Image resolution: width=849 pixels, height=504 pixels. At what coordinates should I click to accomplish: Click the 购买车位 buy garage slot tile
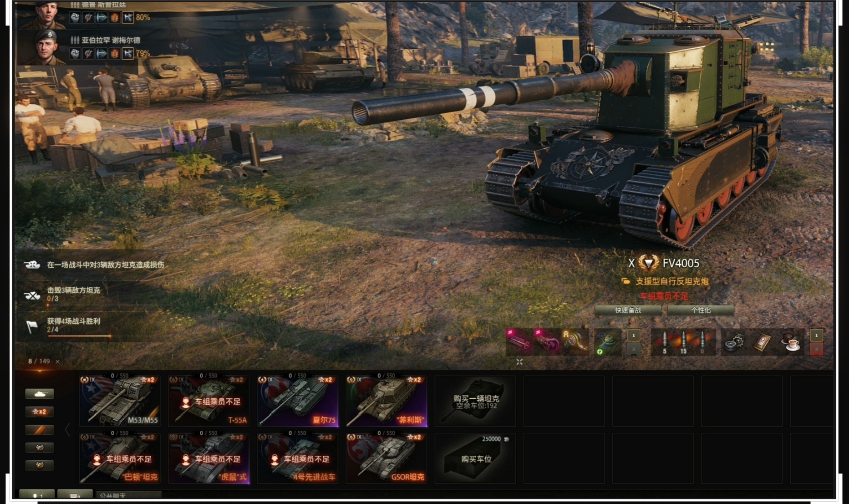pos(475,458)
